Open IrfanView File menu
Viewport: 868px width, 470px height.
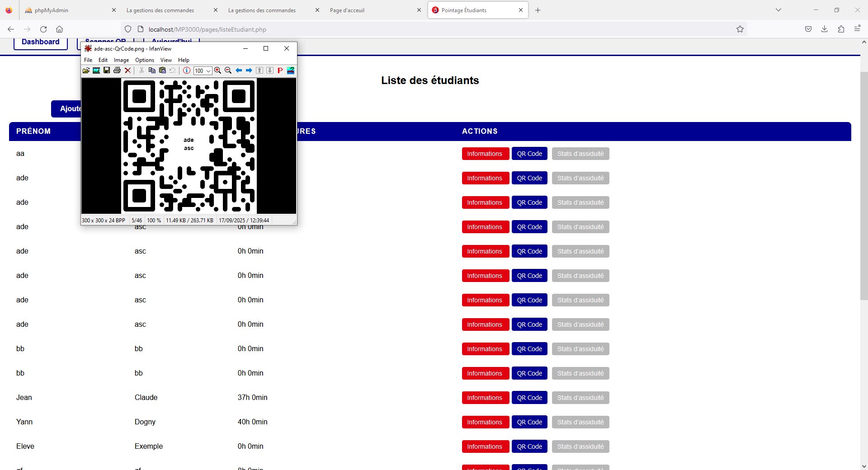[x=88, y=60]
